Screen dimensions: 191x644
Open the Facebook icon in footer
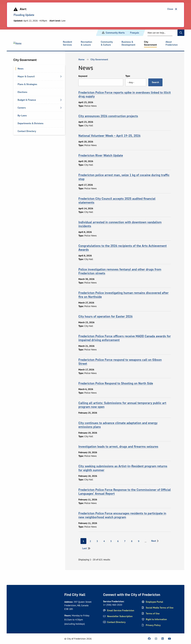(x=149, y=638)
